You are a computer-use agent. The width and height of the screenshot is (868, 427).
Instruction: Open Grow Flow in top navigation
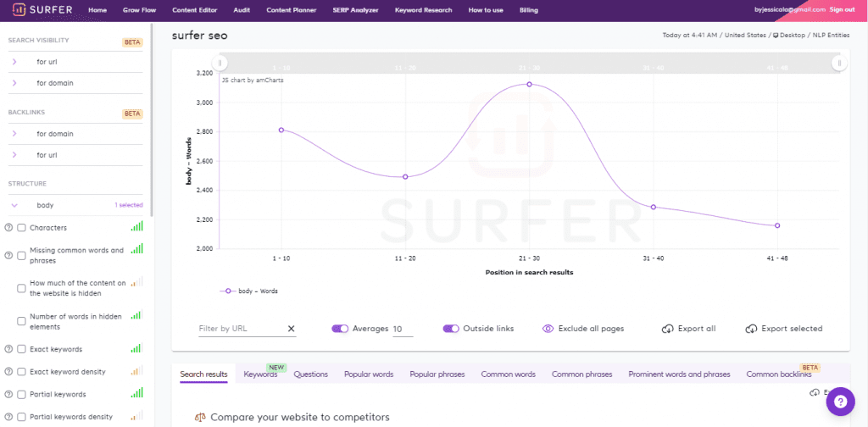[140, 10]
